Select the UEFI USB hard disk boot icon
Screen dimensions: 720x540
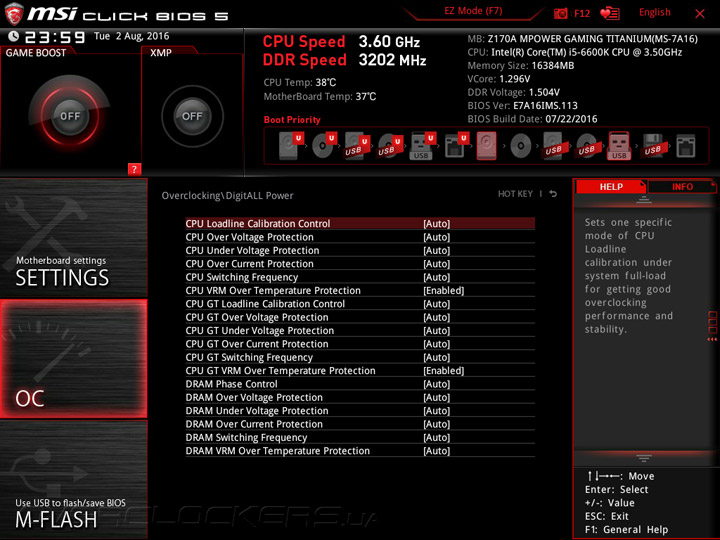tap(357, 146)
